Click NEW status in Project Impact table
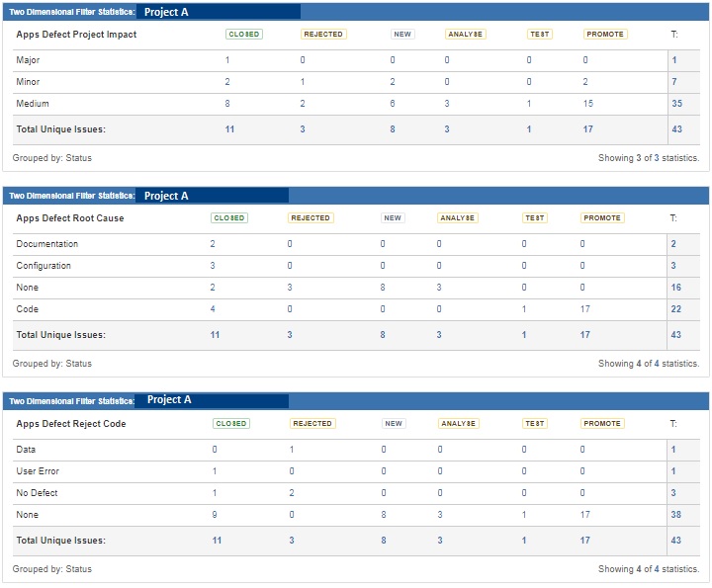This screenshot has height=588, width=712. (402, 35)
